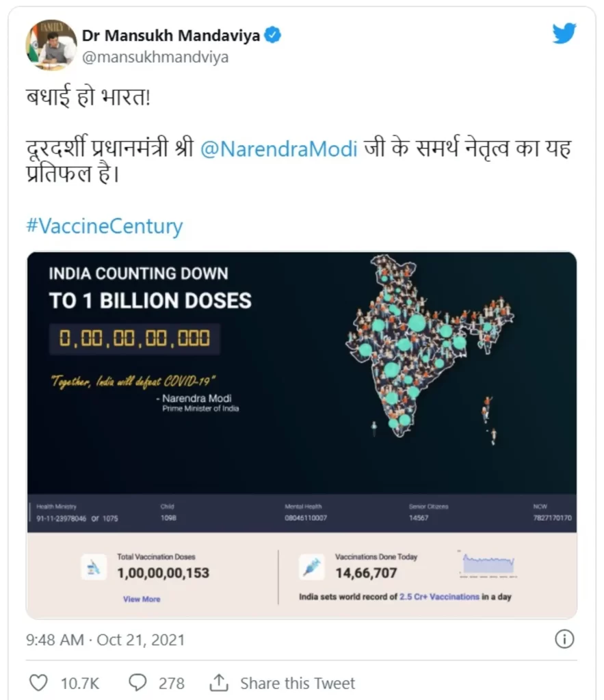Screen dimensions: 604x700
Task: Open replies via the comment bubble icon
Action: tap(137, 682)
